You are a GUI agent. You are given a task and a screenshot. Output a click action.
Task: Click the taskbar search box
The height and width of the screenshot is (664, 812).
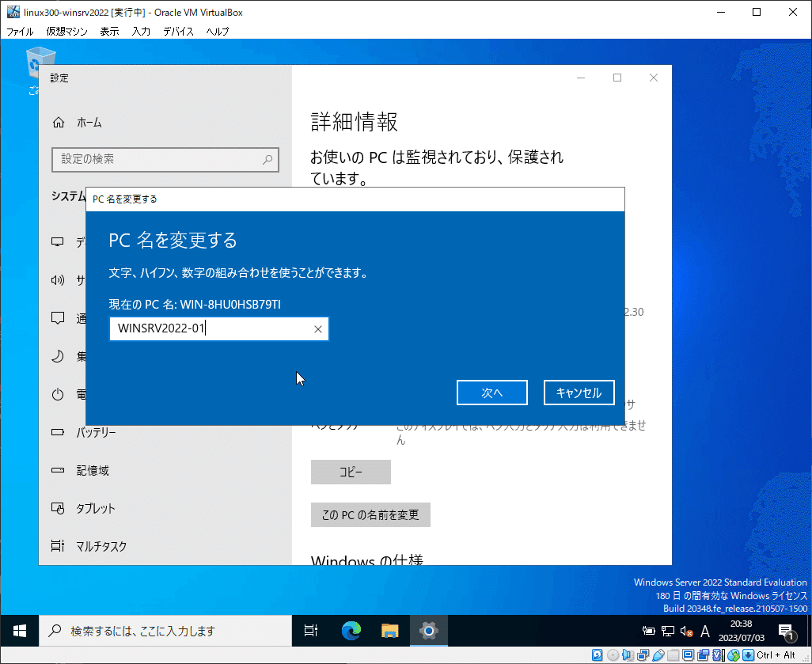[x=166, y=631]
